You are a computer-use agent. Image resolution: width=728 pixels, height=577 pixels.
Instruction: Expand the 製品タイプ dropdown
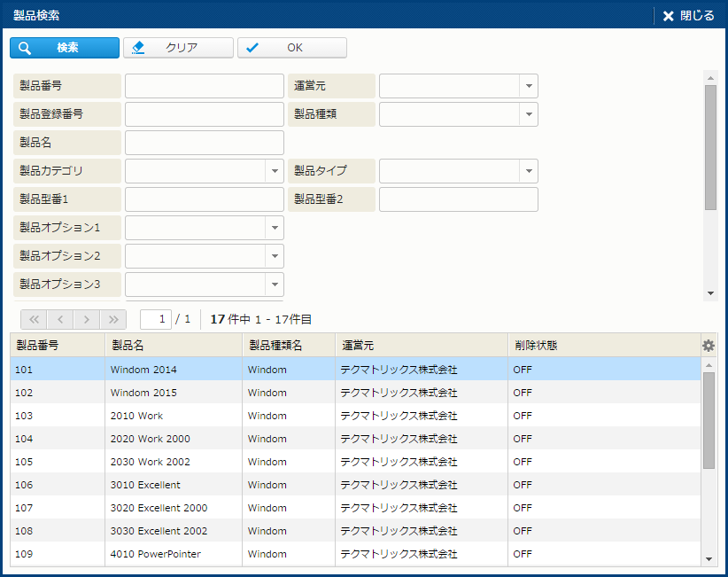point(528,171)
